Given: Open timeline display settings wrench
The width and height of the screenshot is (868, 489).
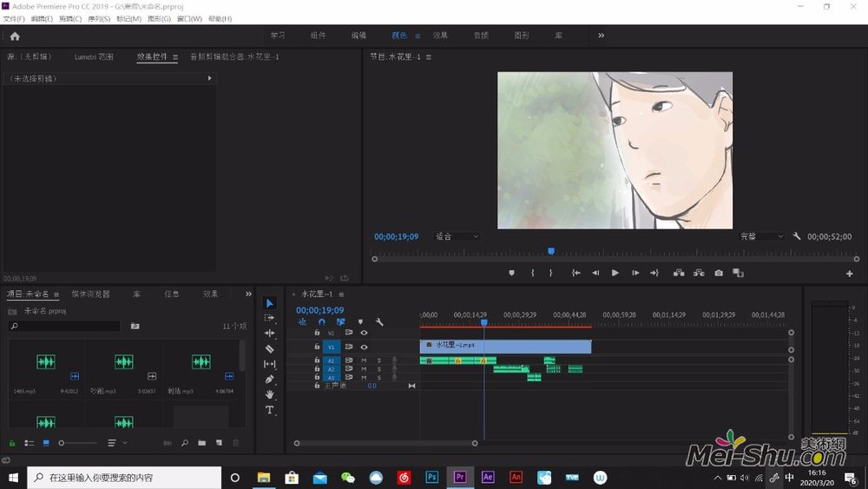Looking at the screenshot, I should 379,321.
